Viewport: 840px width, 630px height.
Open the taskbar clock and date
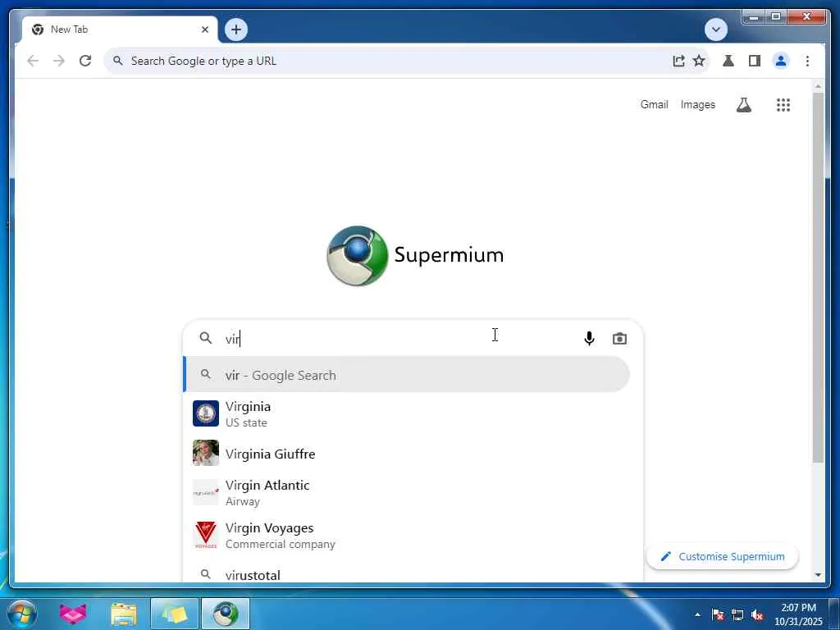798,614
